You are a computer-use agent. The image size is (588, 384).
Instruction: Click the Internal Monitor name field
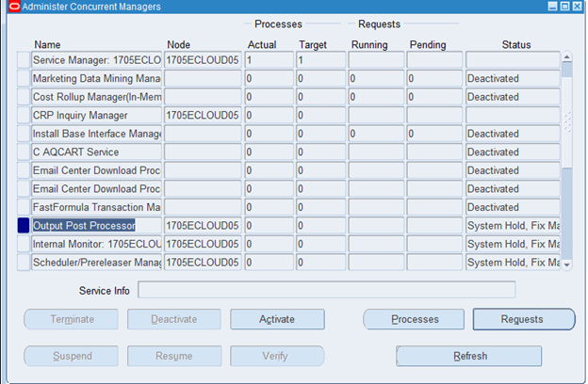tap(96, 244)
